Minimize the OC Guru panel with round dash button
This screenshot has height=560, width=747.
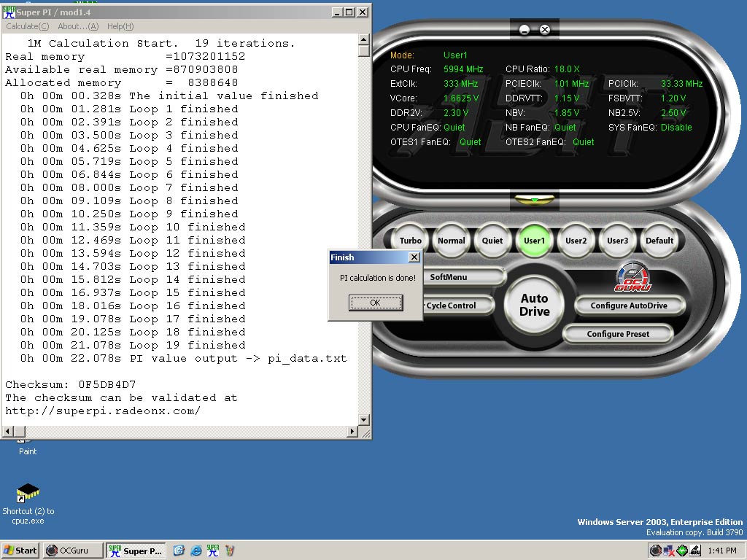point(525,30)
